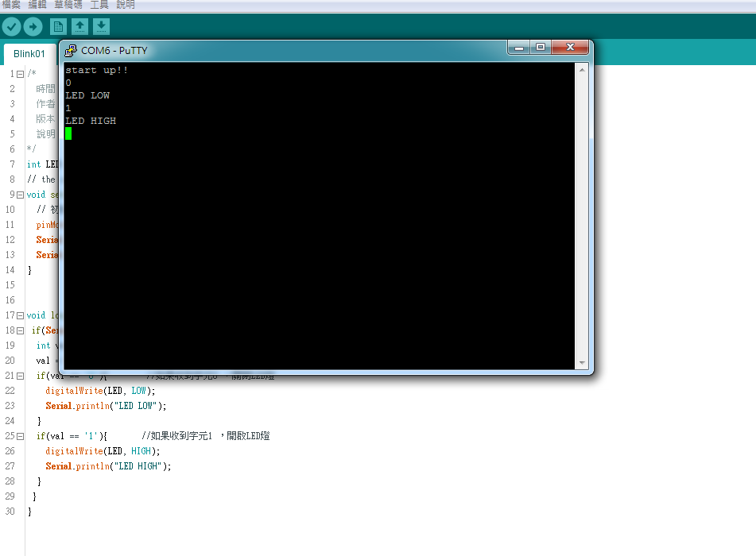Create a new sketch with the New icon

click(x=57, y=26)
